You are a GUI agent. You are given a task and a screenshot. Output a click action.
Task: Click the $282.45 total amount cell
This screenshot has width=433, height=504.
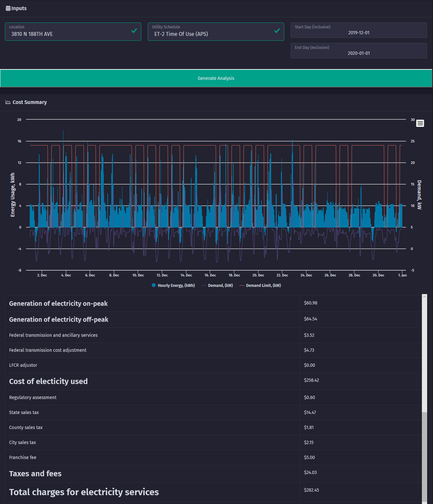[x=361, y=492]
